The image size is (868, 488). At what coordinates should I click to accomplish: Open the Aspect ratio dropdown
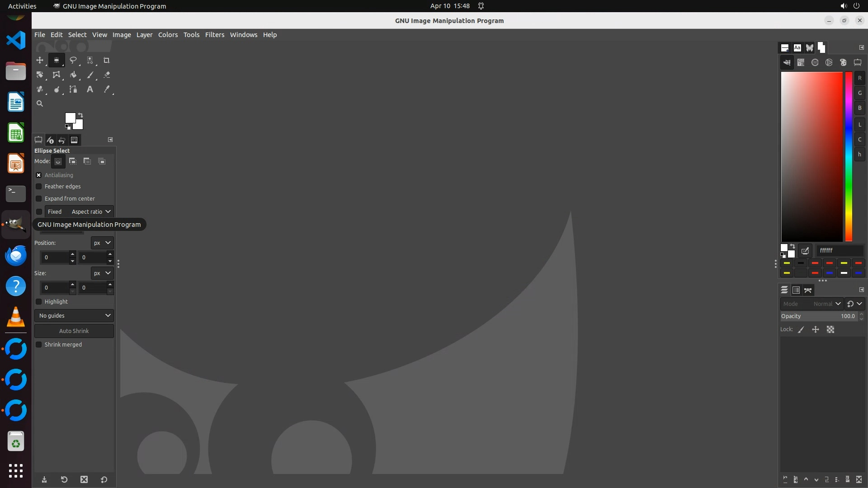click(x=91, y=212)
